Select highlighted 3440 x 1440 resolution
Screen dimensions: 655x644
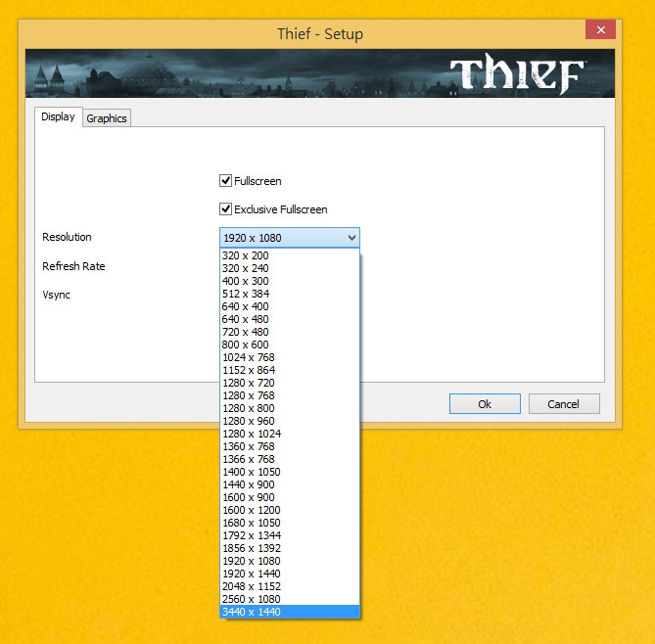tap(290, 612)
